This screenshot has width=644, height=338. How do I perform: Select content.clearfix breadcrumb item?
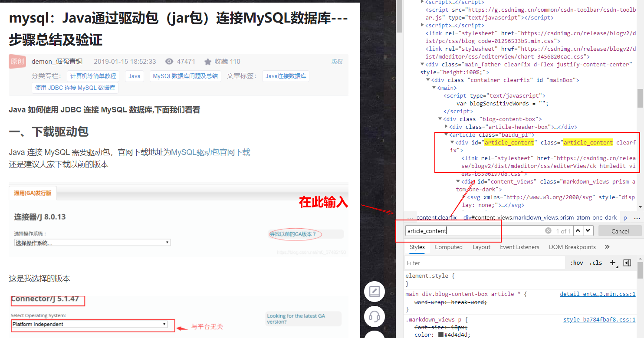pos(436,218)
